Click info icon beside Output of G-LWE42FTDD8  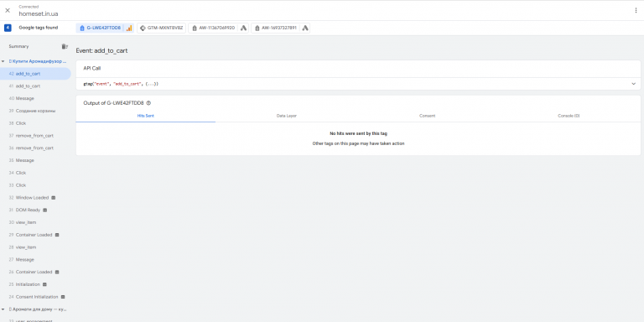[148, 103]
